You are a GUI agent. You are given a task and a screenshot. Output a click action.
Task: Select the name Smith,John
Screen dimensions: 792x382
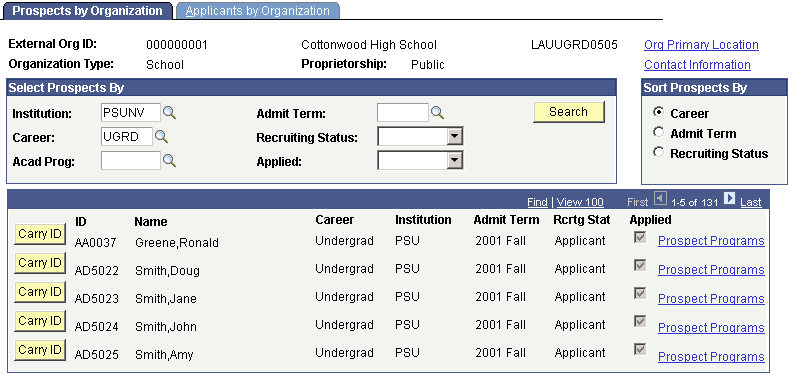point(166,327)
